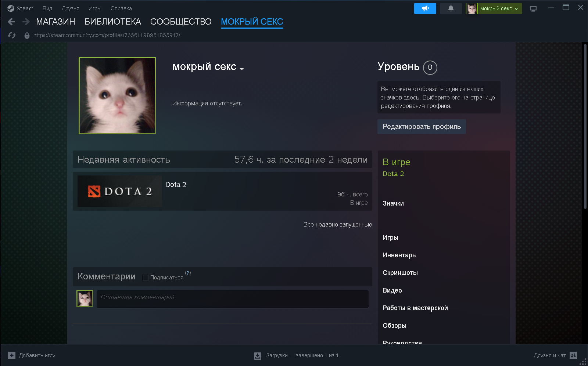Open the Dota 2 link under В игре
This screenshot has width=588, height=366.
pos(393,174)
